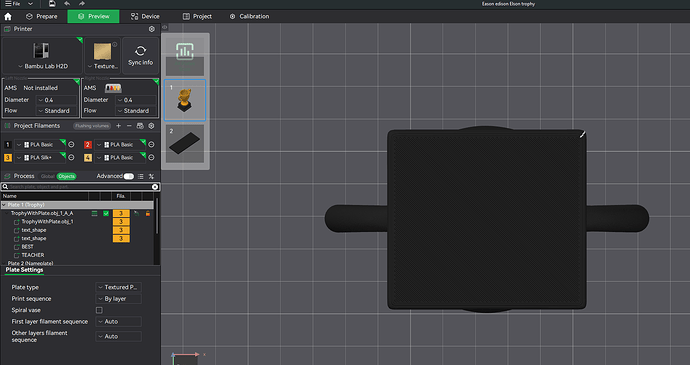Change right nozzle Flow Standard dropdown
The width and height of the screenshot is (690, 365).
(135, 111)
